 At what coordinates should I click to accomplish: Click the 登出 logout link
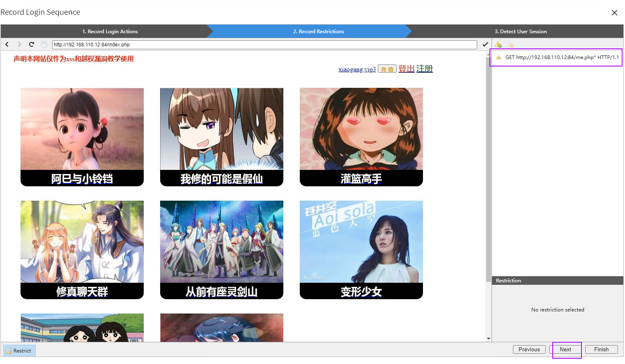406,69
